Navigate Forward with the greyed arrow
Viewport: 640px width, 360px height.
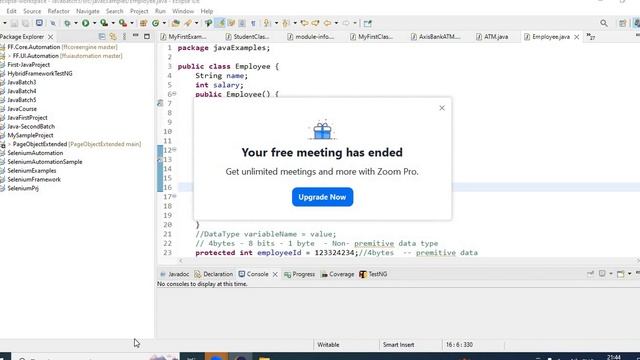coord(346,23)
